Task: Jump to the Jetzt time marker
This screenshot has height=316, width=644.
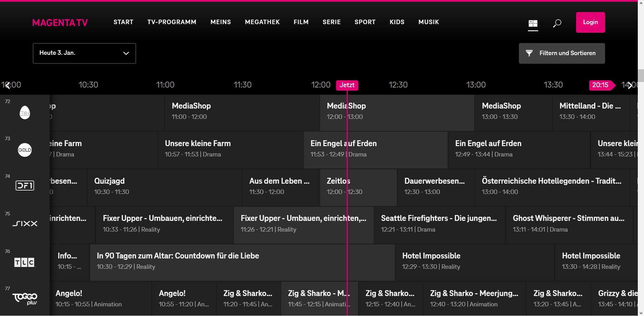Action: [x=347, y=85]
